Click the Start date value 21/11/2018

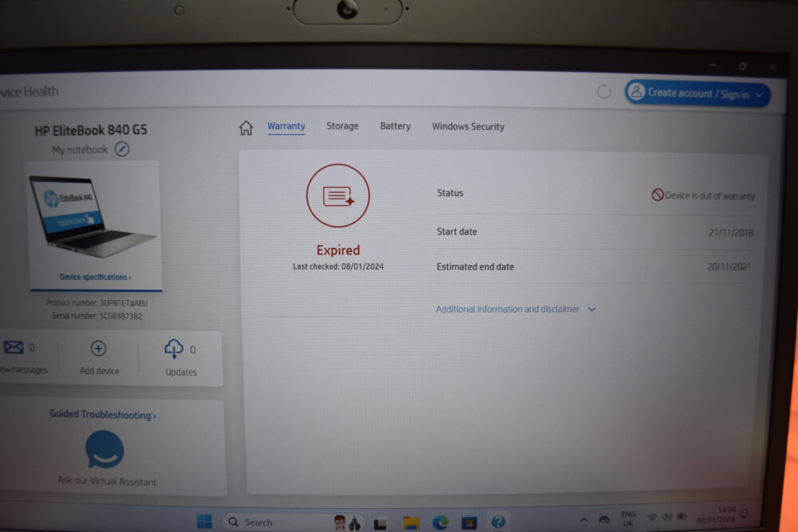(x=731, y=233)
